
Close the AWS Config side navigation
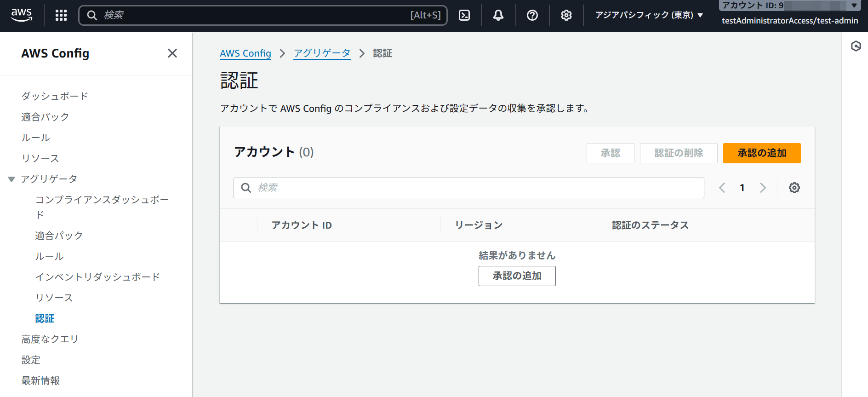coord(172,53)
